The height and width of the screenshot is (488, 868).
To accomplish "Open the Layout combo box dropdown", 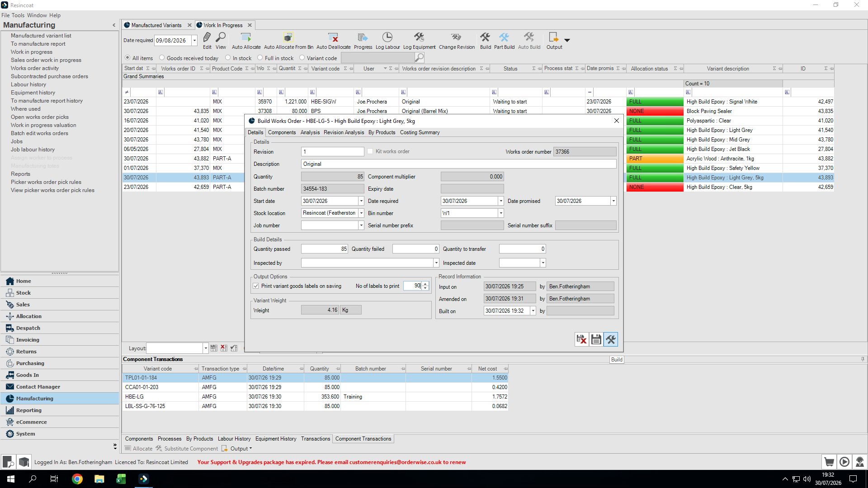I will click(206, 348).
